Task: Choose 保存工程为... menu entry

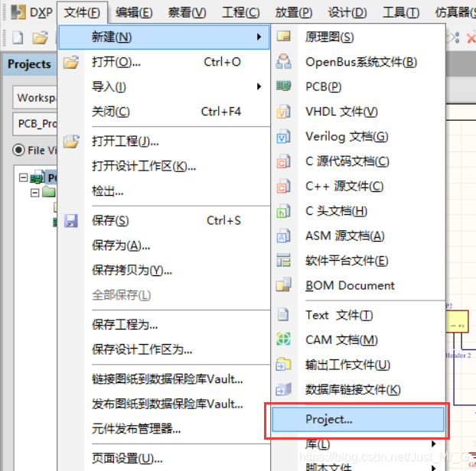Action: (x=164, y=325)
